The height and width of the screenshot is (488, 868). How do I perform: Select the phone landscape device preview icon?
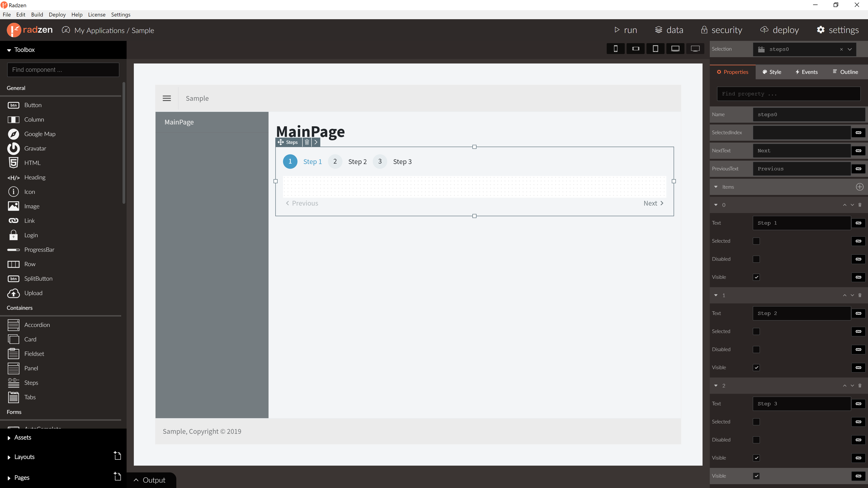coord(635,49)
